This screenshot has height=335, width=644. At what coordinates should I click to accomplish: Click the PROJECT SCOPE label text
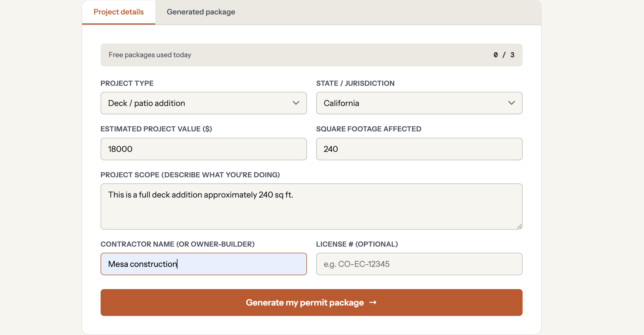coord(190,175)
